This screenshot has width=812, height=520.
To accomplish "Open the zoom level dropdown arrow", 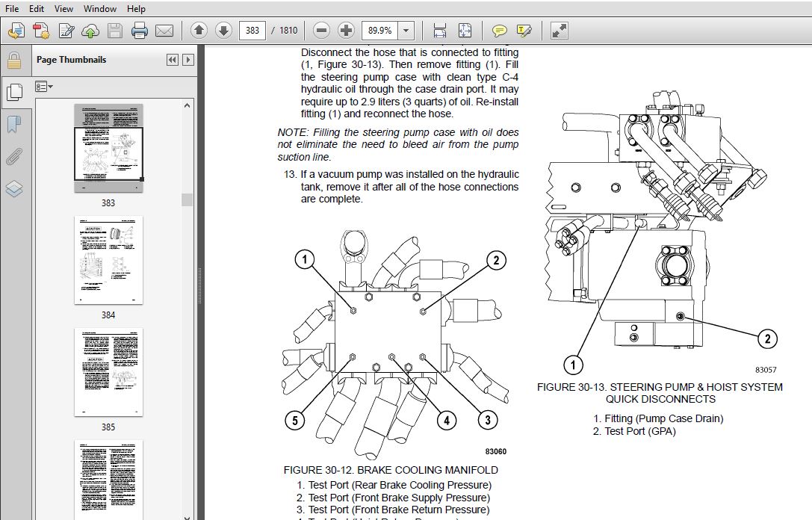I will (406, 31).
